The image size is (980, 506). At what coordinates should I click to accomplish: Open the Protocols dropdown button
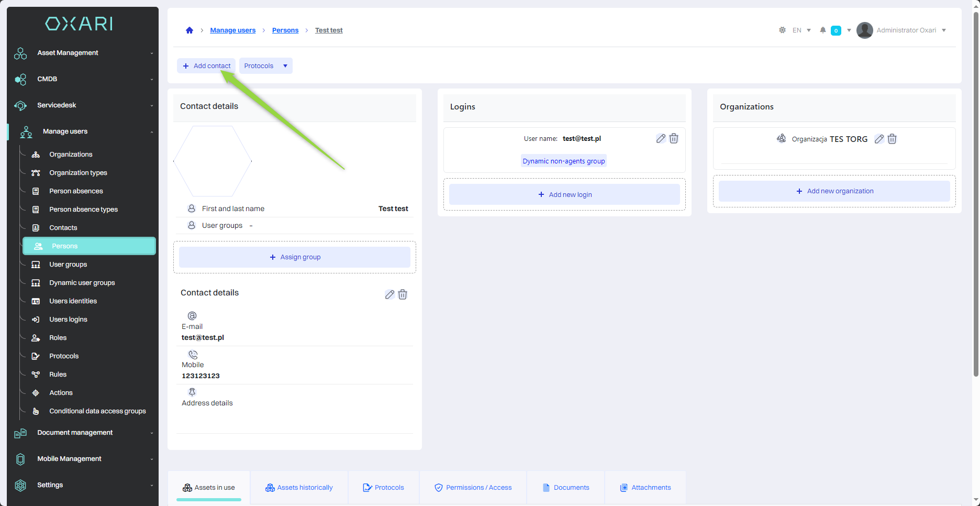point(265,66)
